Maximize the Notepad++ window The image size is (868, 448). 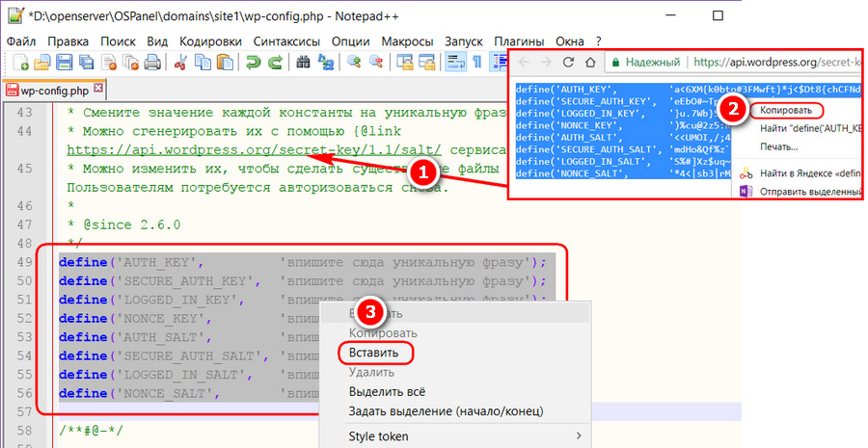[718, 15]
